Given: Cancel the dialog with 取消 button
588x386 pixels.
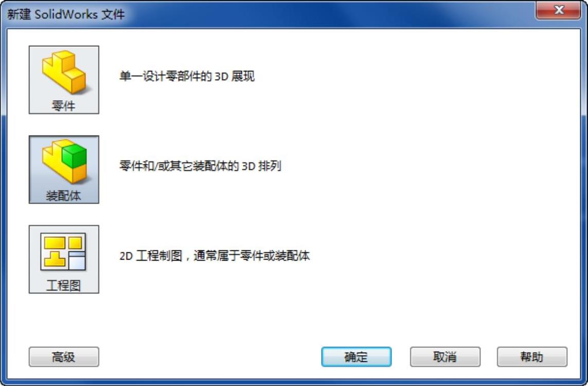Looking at the screenshot, I should click(x=445, y=357).
